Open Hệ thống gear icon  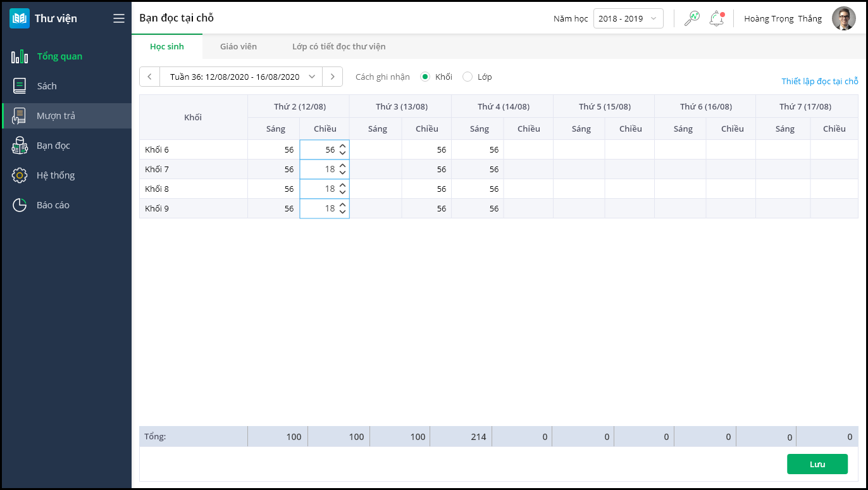tap(20, 175)
